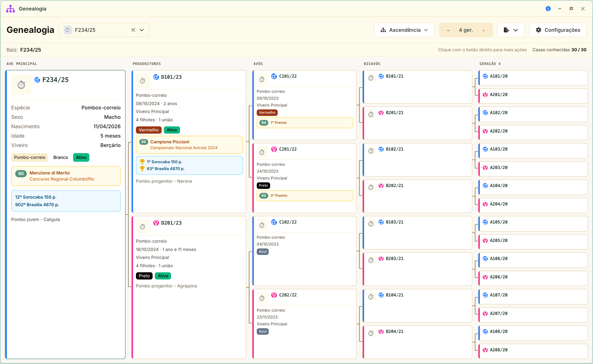Decrease generations with minus button
This screenshot has height=364, width=593.
click(x=448, y=30)
